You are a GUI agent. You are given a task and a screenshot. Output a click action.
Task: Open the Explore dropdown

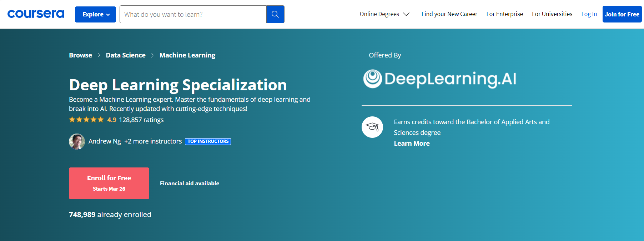click(95, 14)
